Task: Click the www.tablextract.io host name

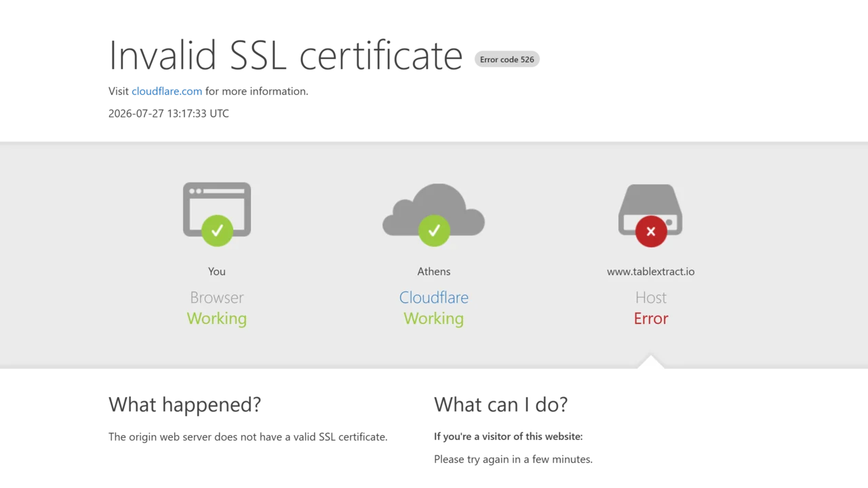Action: tap(651, 272)
